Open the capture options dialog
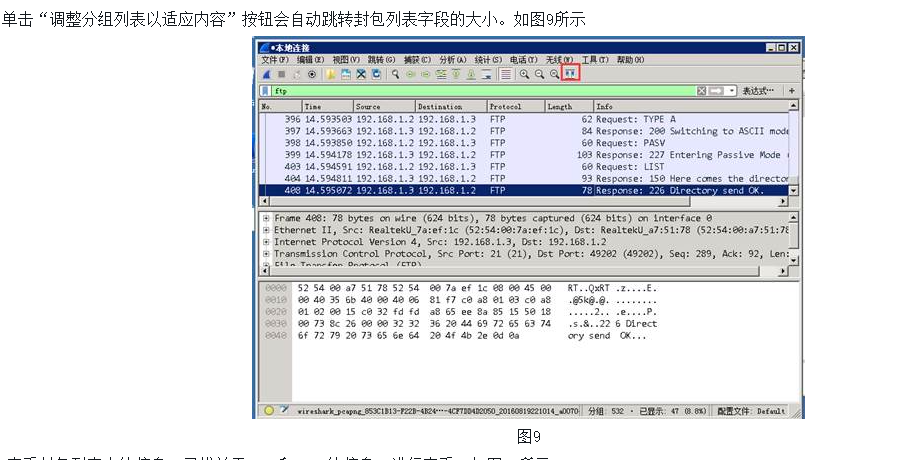 pos(312,74)
